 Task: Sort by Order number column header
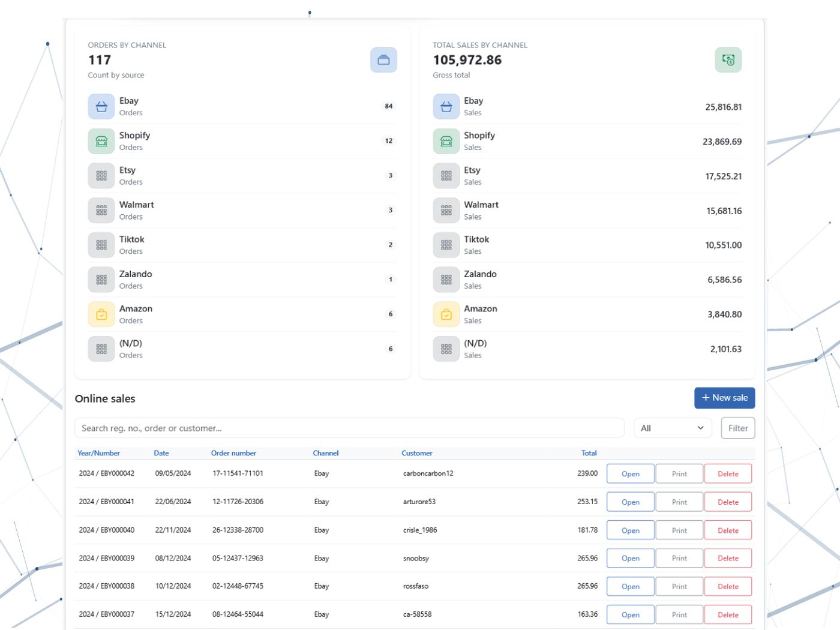pyautogui.click(x=233, y=454)
